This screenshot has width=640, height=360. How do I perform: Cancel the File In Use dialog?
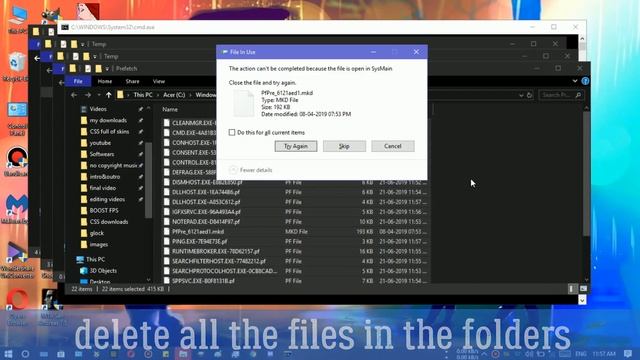tap(393, 146)
